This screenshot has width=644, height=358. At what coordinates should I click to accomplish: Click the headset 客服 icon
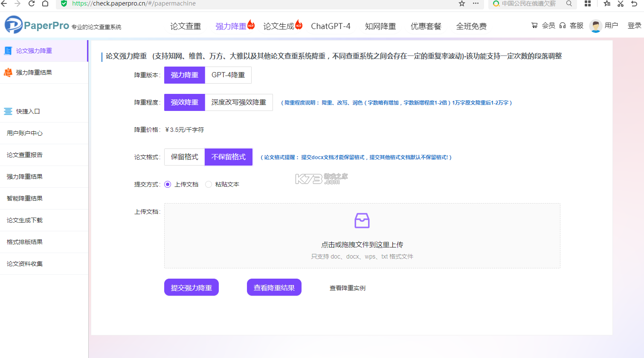pyautogui.click(x=563, y=26)
